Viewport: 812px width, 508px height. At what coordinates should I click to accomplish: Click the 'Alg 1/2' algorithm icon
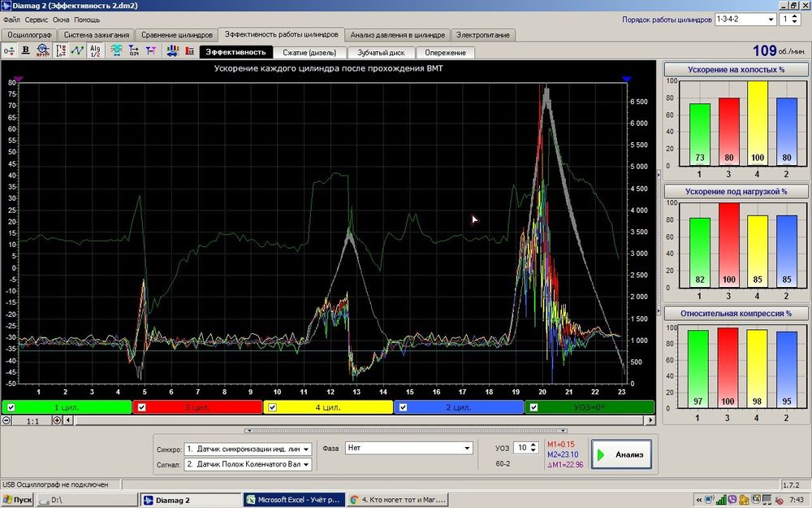95,51
